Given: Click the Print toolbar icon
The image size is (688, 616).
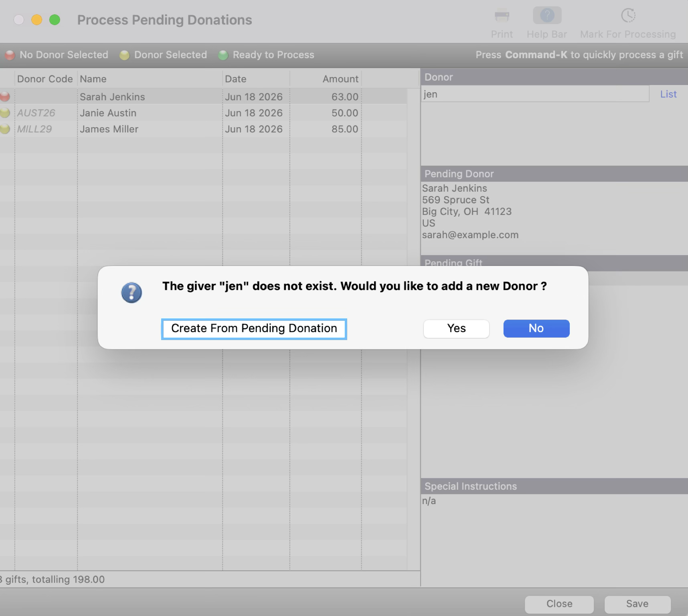Looking at the screenshot, I should pyautogui.click(x=502, y=16).
